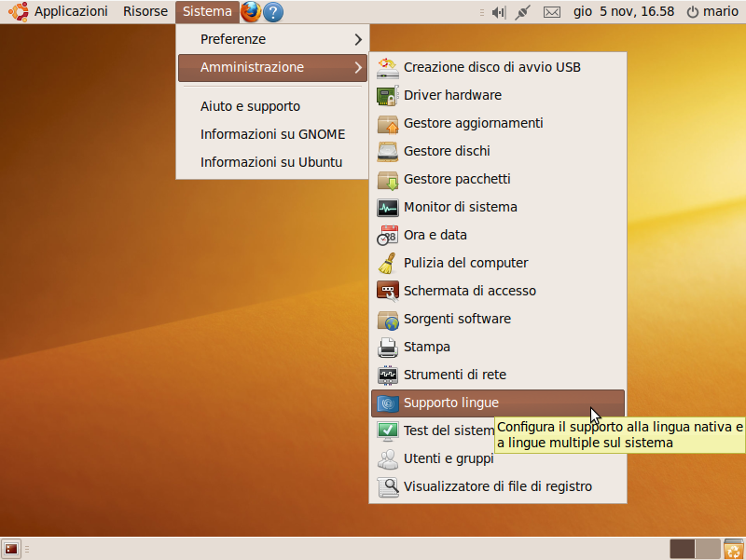Open Gestore pacchetti from the menu
This screenshot has height=560, width=746.
pos(456,179)
